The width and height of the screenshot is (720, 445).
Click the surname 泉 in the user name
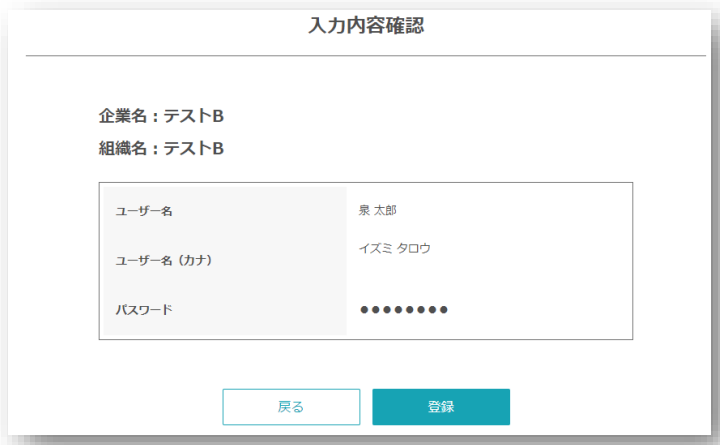click(365, 210)
